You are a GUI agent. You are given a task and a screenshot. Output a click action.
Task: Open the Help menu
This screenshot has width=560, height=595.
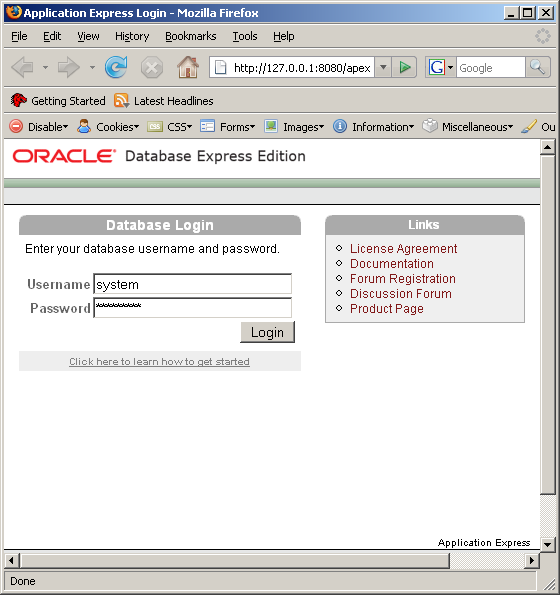point(283,36)
